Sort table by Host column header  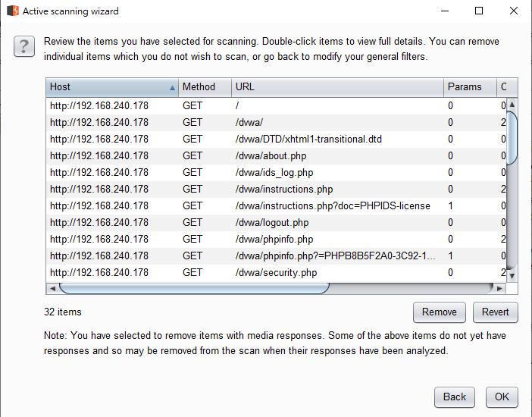(111, 87)
